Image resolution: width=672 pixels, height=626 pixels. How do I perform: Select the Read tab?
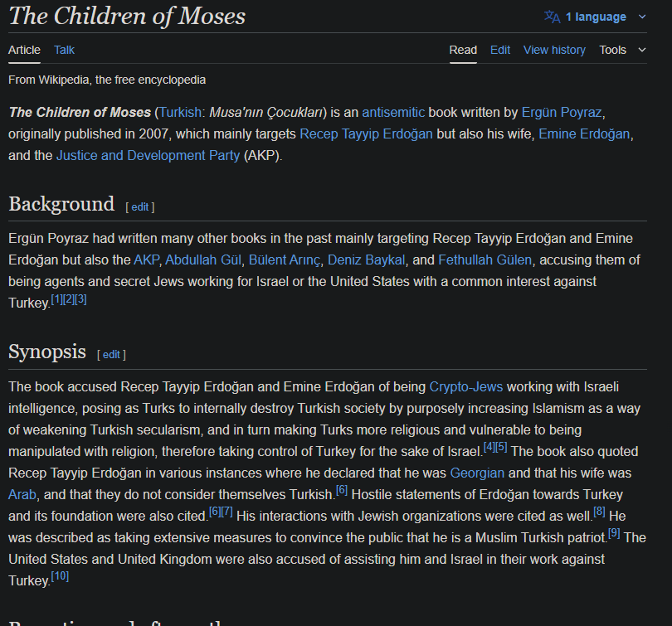[x=463, y=50]
